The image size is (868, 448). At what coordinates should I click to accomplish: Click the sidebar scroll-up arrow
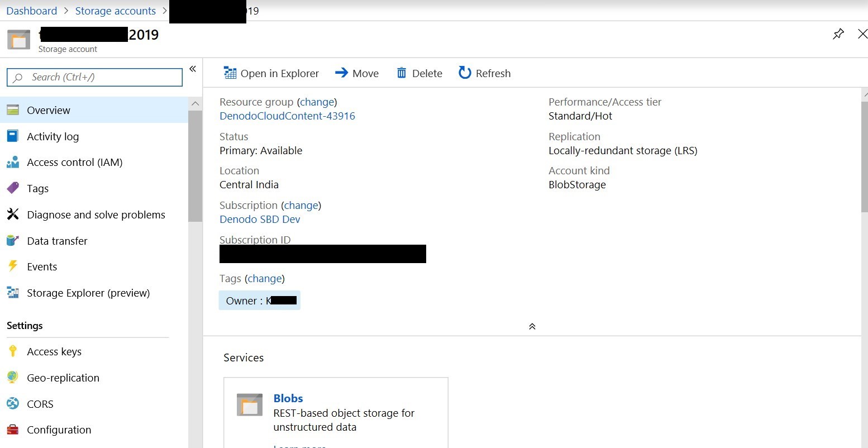pos(195,103)
